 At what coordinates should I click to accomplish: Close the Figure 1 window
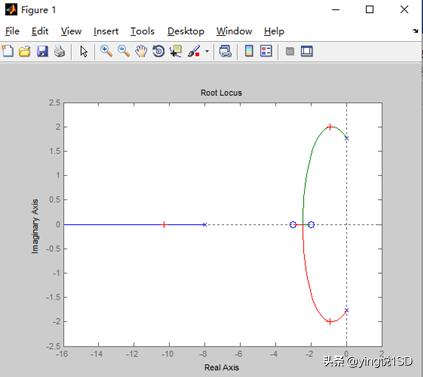pos(404,10)
